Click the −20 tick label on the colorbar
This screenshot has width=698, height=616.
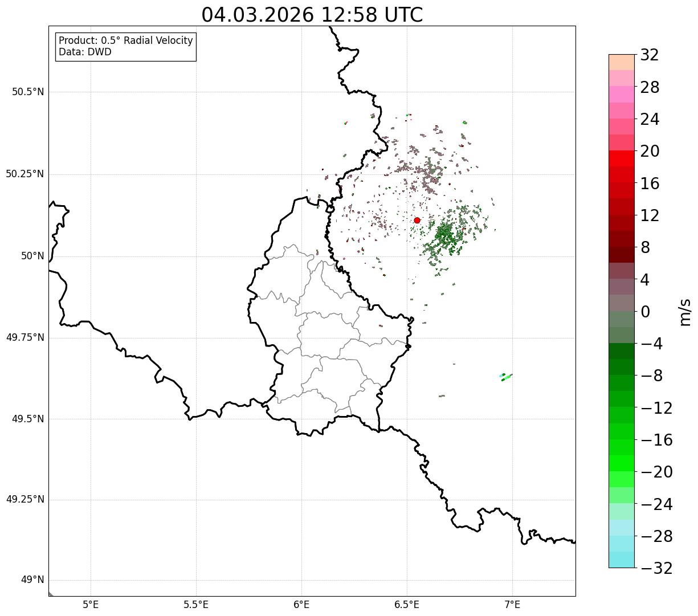click(656, 472)
